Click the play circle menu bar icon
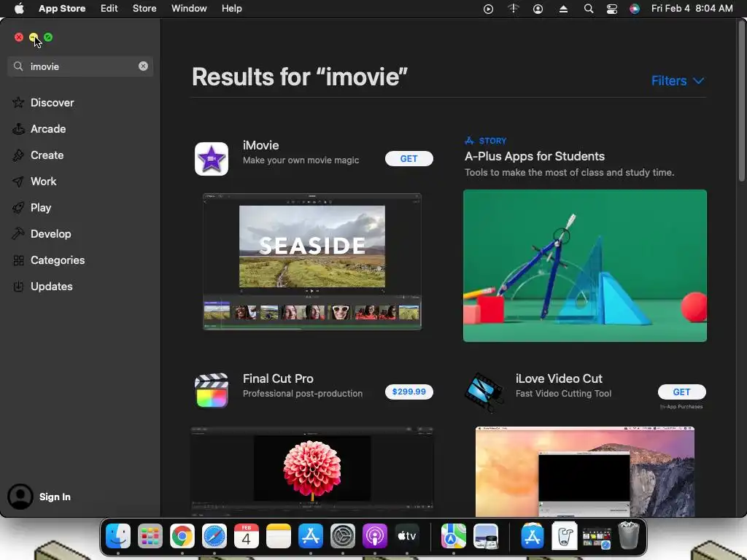This screenshot has height=560, width=747. (488, 9)
